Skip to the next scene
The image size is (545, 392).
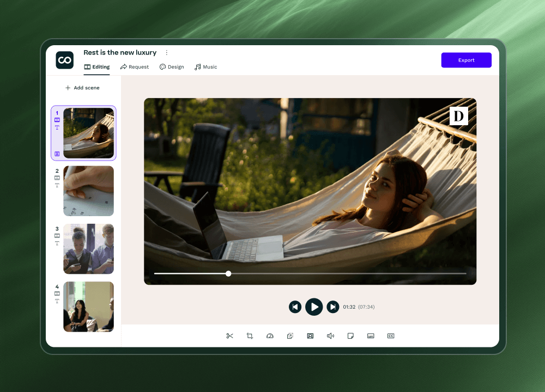332,307
